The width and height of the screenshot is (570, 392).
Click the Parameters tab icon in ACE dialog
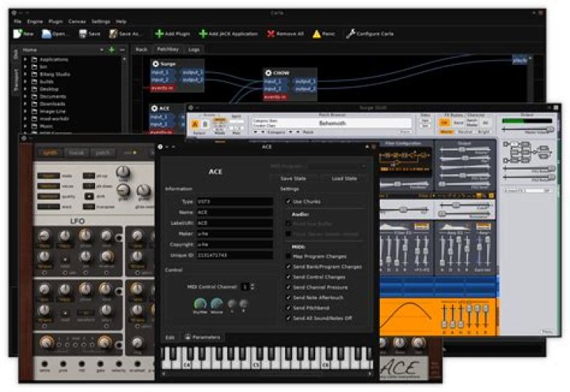(x=188, y=337)
